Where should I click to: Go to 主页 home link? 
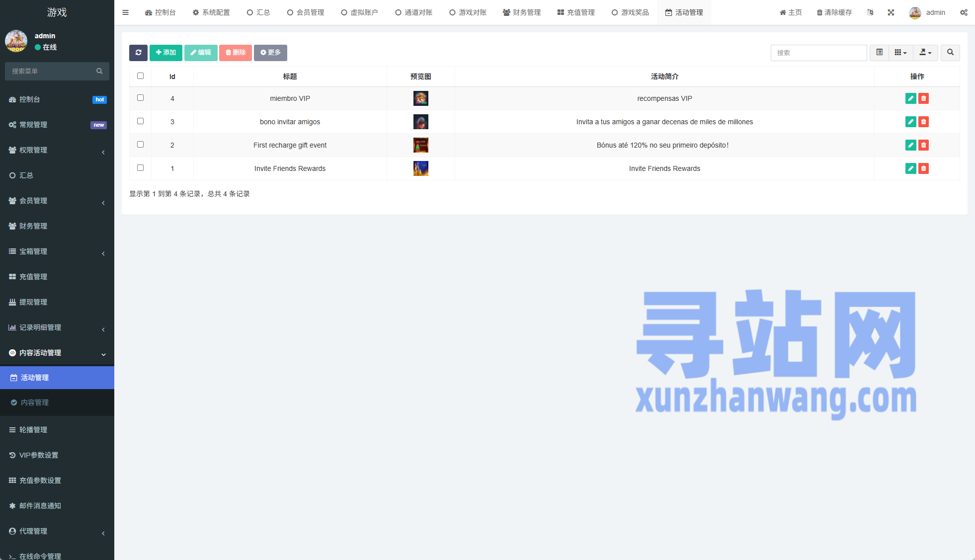tap(791, 12)
